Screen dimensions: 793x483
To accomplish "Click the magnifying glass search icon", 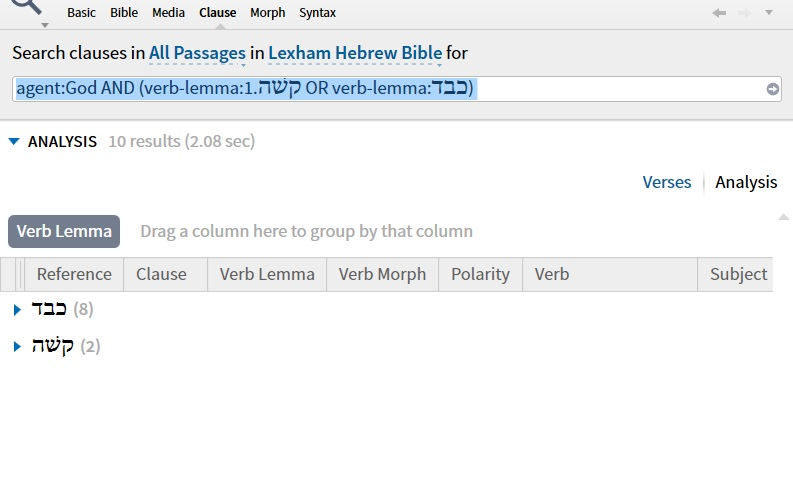I will (x=28, y=5).
